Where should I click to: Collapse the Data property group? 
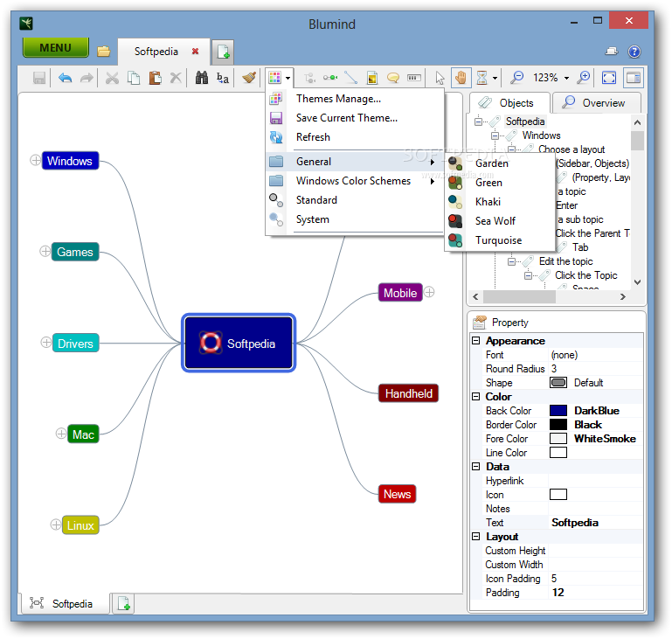point(475,466)
